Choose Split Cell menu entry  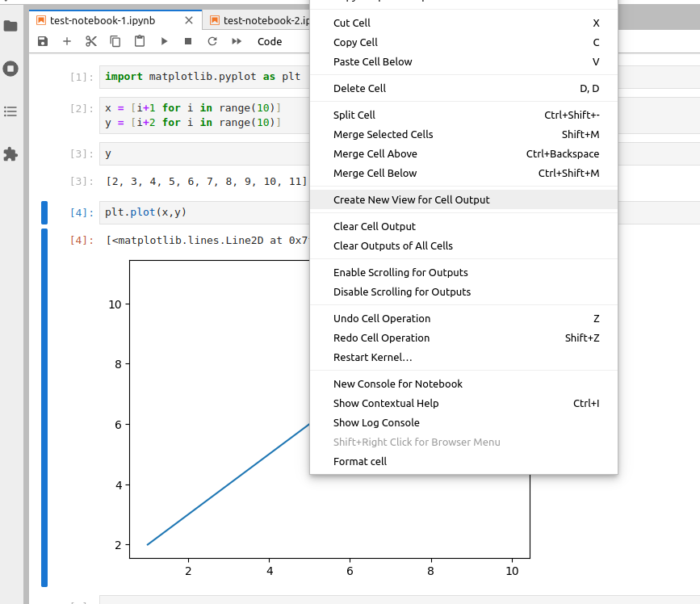(x=463, y=115)
